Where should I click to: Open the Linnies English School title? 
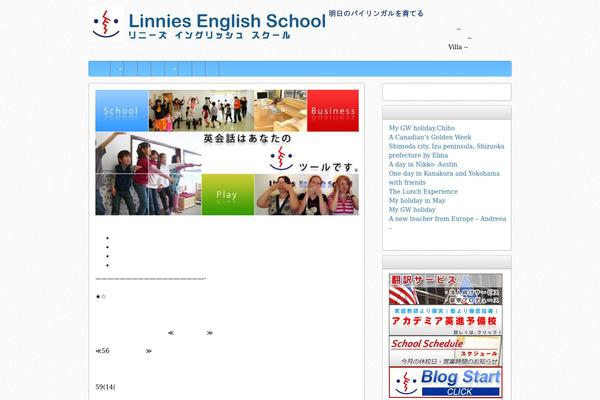point(227,21)
